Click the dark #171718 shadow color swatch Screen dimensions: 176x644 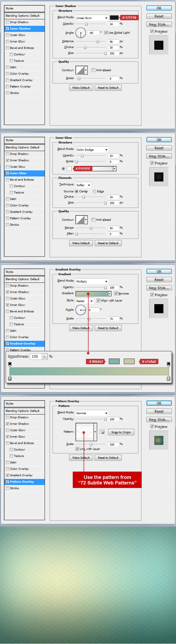coord(114,18)
